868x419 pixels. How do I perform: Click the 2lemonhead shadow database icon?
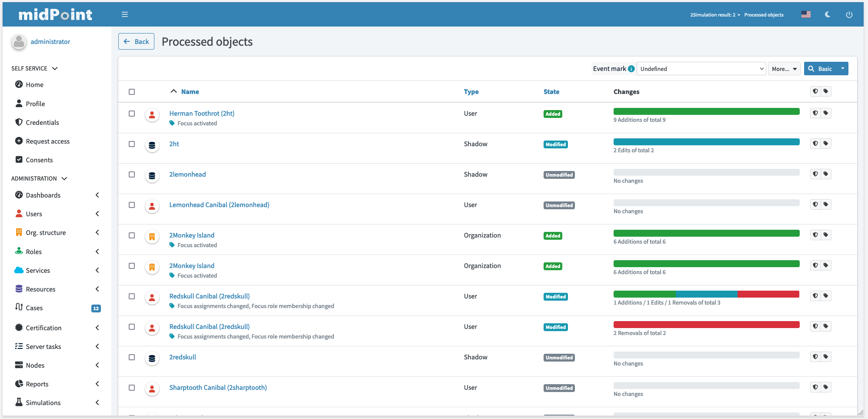(x=152, y=176)
